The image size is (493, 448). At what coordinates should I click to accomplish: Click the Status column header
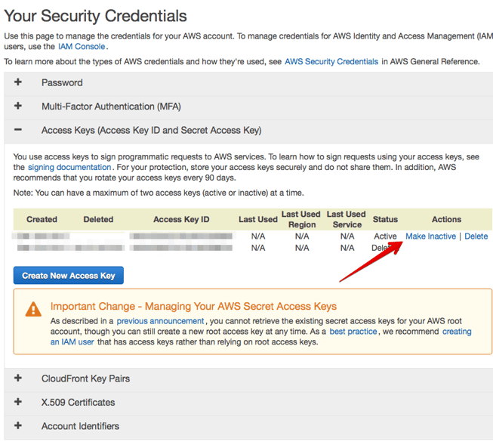[x=385, y=220]
